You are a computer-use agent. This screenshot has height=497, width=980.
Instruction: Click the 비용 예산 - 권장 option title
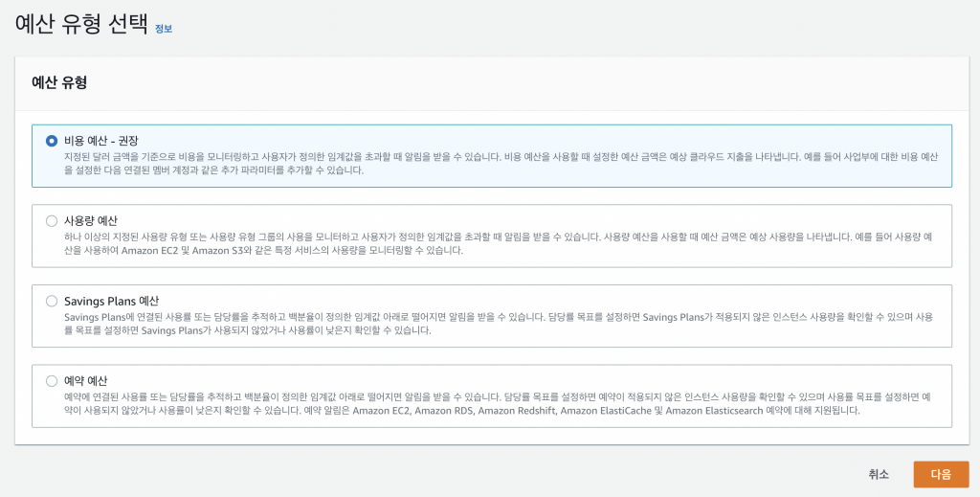(101, 141)
